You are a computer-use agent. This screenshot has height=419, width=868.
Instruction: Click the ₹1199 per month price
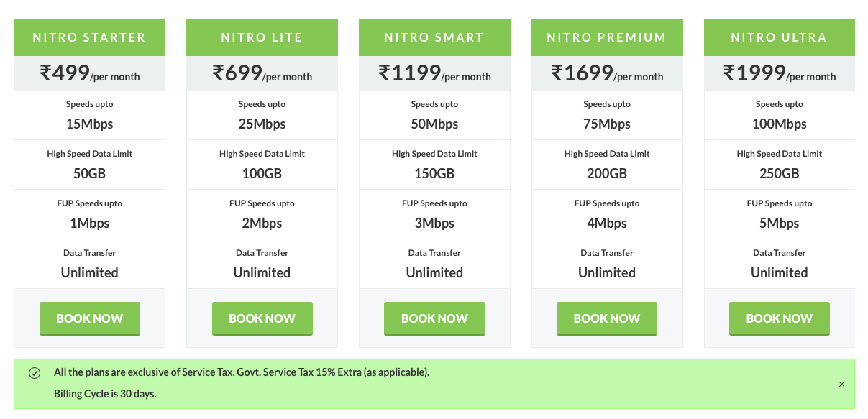434,73
